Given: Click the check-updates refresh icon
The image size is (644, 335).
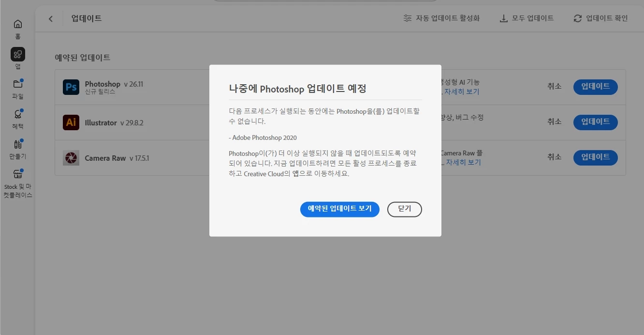Looking at the screenshot, I should click(x=578, y=18).
